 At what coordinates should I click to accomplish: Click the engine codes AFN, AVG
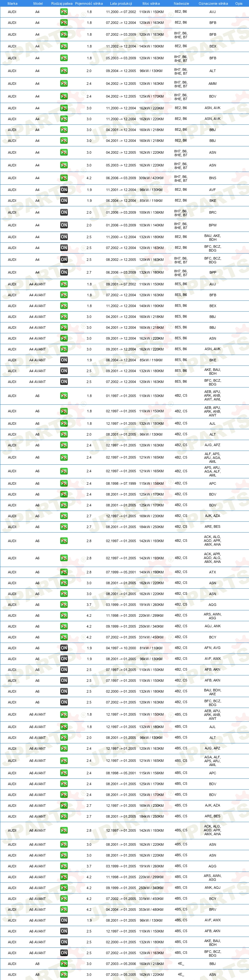click(x=213, y=648)
